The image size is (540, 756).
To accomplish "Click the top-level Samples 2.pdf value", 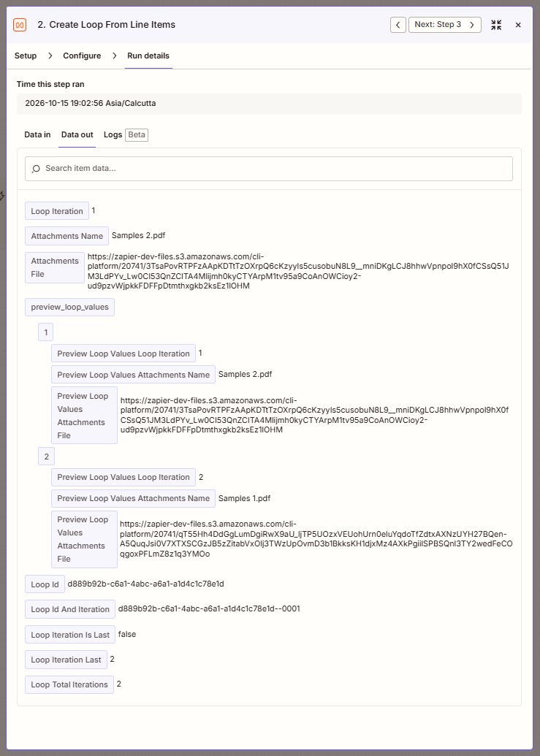I will (139, 235).
